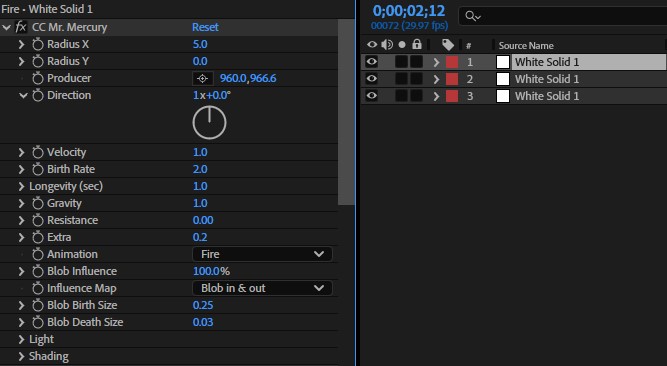Click the red label swatch on layer 1
This screenshot has width=667, height=366.
(x=452, y=62)
